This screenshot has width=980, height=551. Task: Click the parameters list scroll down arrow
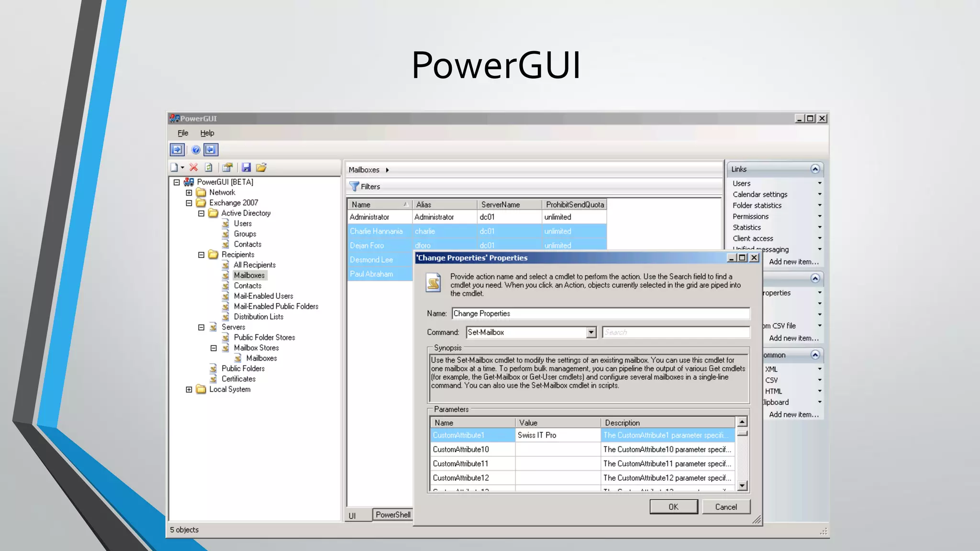pos(742,486)
